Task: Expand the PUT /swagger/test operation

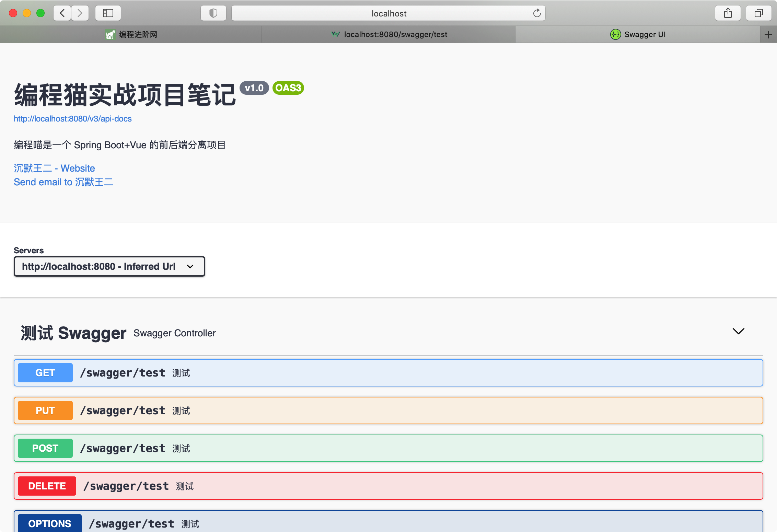Action: point(388,410)
